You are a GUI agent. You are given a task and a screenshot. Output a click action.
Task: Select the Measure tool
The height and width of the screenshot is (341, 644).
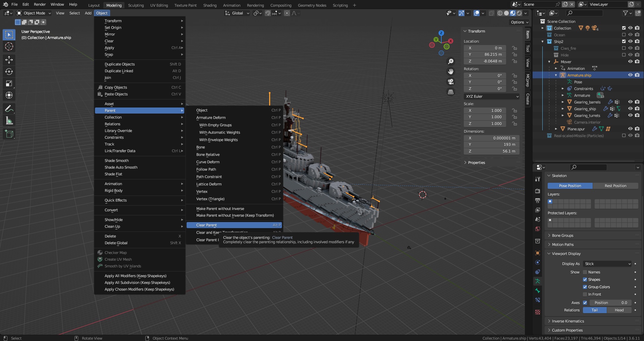point(9,120)
